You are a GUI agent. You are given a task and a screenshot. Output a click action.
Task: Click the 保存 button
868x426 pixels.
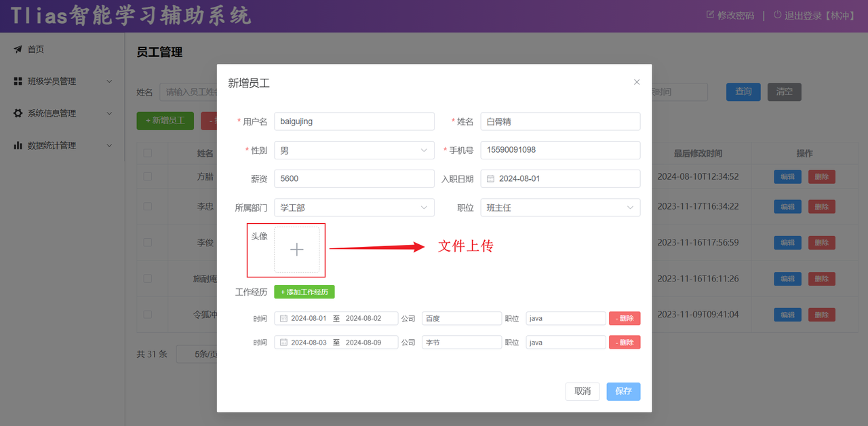click(x=623, y=391)
